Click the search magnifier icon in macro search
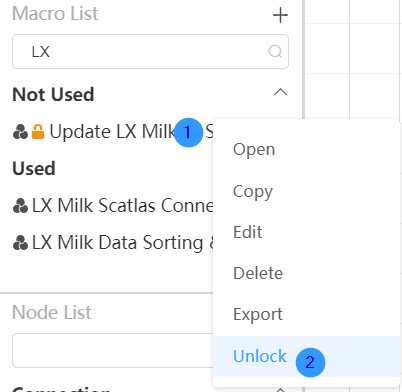Viewport: 402px width, 392px height. click(275, 52)
